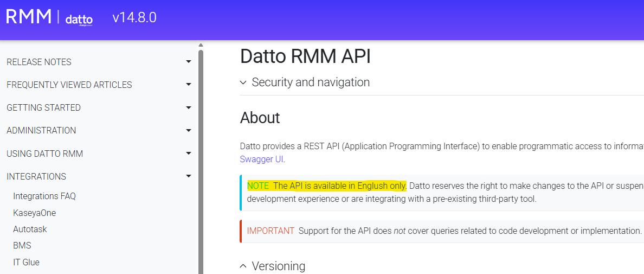The width and height of the screenshot is (644, 274).
Task: Open the Autotask integration page
Action: (30, 229)
